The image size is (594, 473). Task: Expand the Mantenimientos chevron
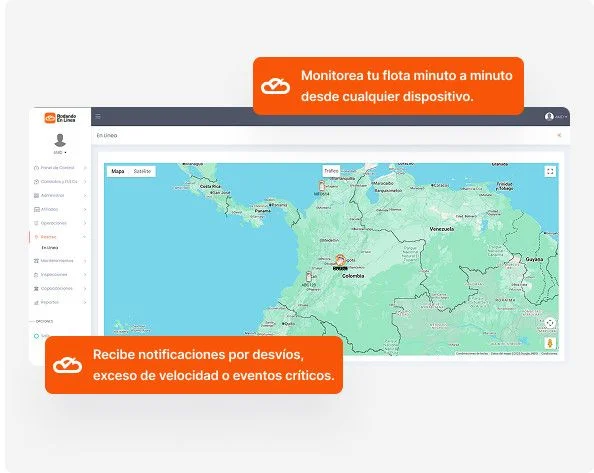[x=85, y=261]
